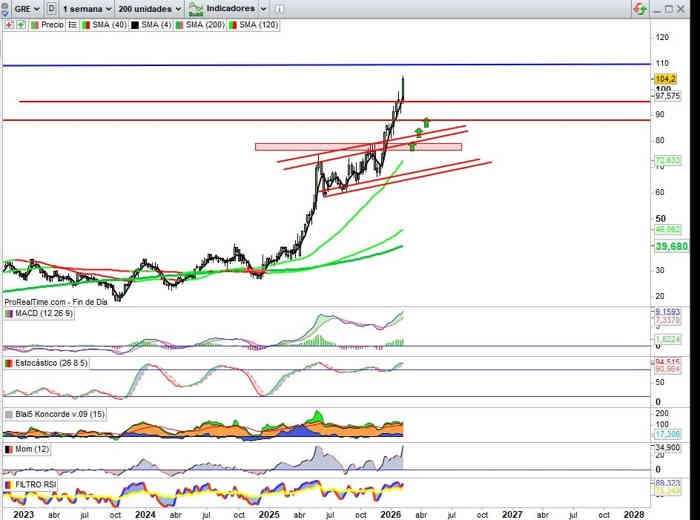Expand the 1 semana timeframe dropdown
Viewport: 700px width, 520px height.
click(89, 8)
